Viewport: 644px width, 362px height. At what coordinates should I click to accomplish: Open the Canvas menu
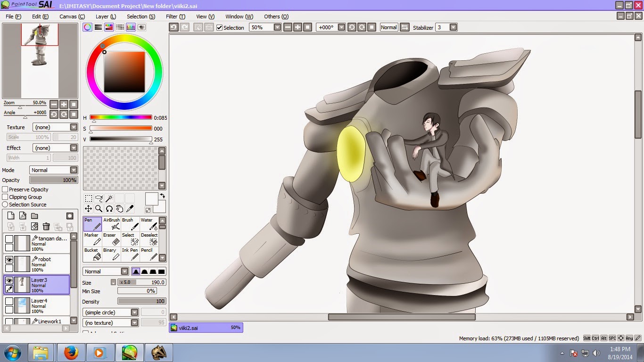[x=72, y=16]
